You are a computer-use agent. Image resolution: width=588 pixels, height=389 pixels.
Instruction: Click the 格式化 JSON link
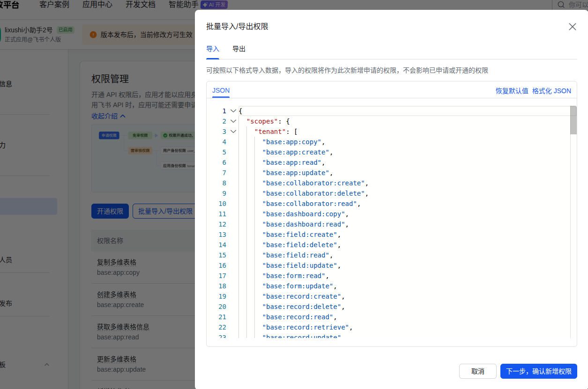point(552,91)
